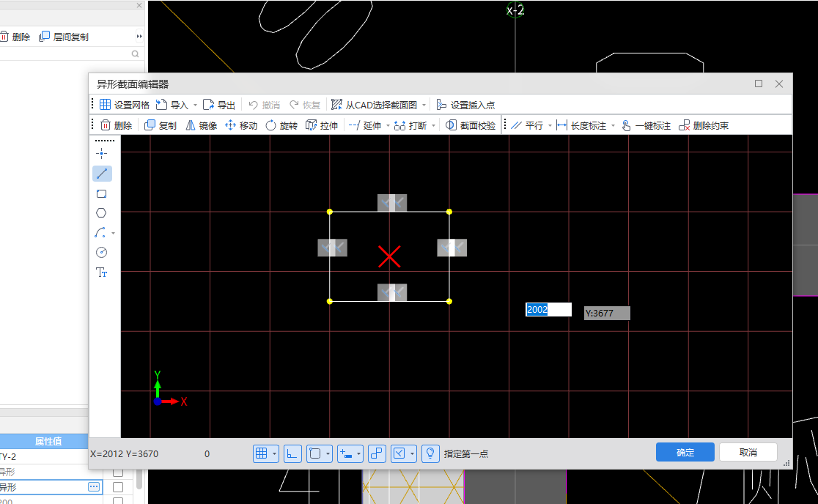Screen dimensions: 818x504
Task: Click the Y:3677 coordinate field
Action: point(607,314)
